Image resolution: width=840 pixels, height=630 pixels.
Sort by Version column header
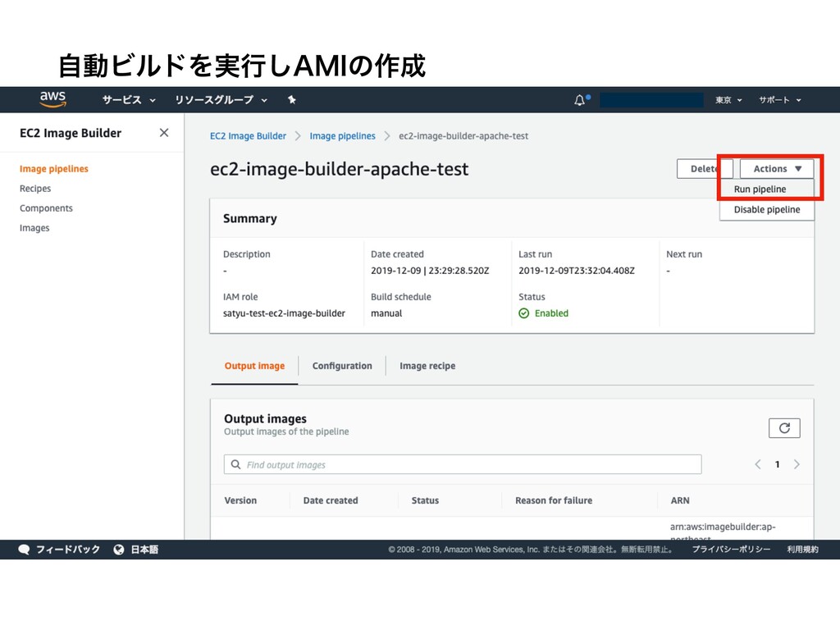pos(240,500)
